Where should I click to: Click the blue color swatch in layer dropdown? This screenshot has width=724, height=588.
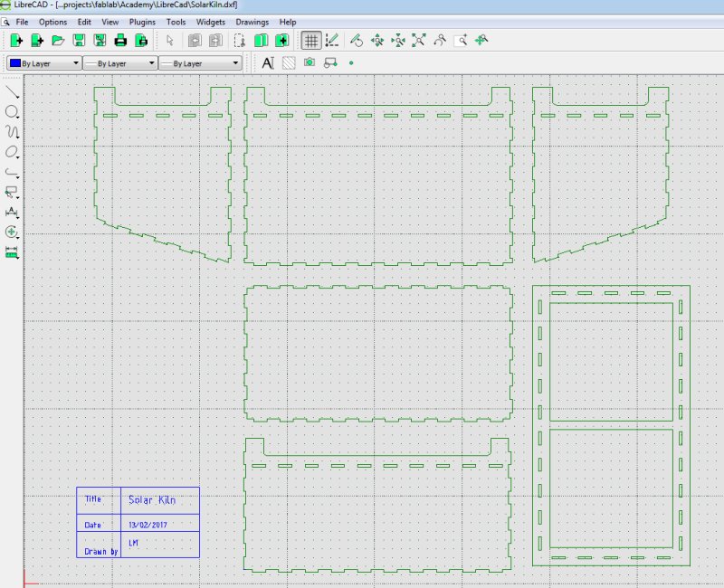[x=15, y=62]
